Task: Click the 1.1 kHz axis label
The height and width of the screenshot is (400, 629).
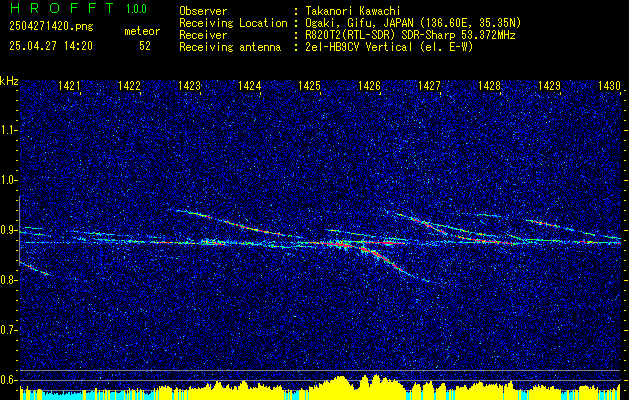Action: [9, 130]
